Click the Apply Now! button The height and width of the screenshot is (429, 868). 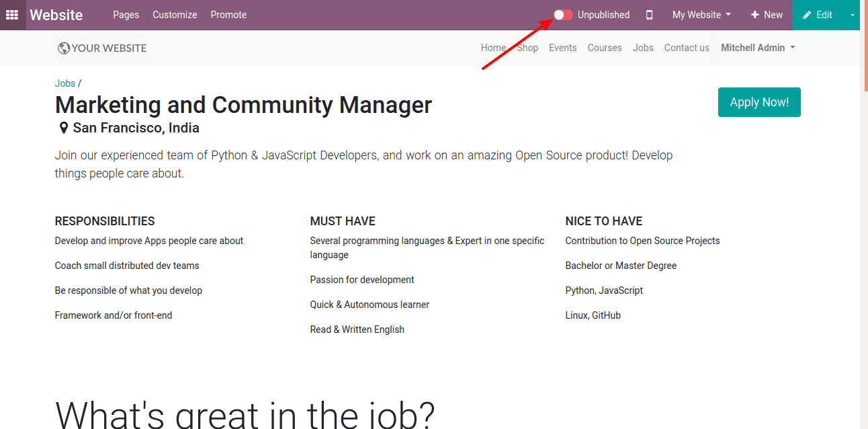pyautogui.click(x=759, y=102)
